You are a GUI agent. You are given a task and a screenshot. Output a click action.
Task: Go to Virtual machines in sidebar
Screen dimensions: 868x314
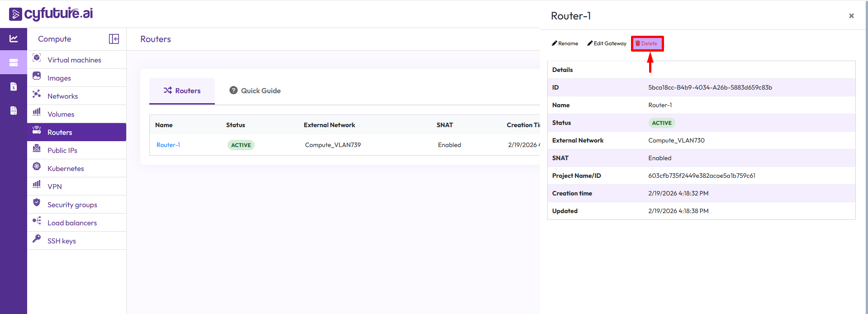[x=74, y=60]
